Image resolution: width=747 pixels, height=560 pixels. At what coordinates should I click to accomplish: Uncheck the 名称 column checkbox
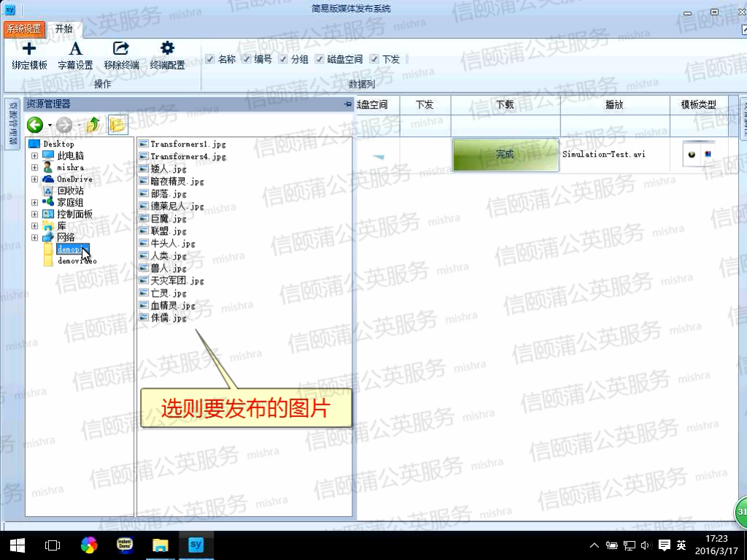point(210,59)
